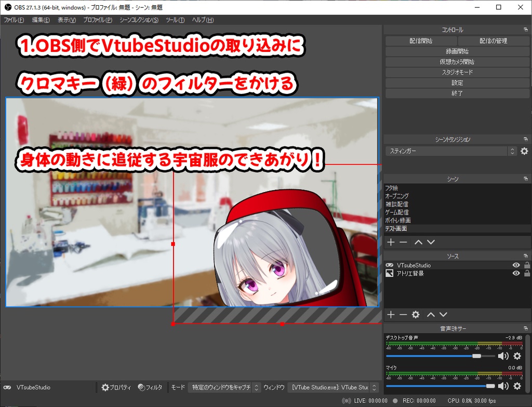Undock the Sources panel
This screenshot has height=407, width=532.
click(x=526, y=256)
